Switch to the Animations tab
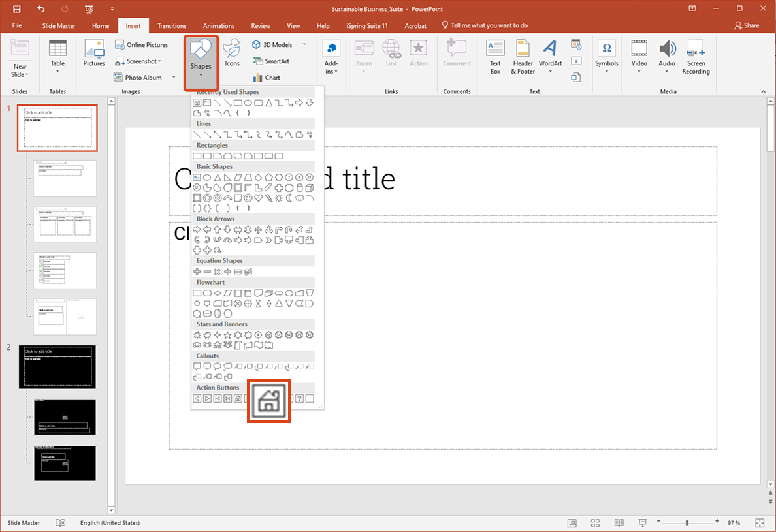Viewport: 776px width, 532px height. point(218,25)
